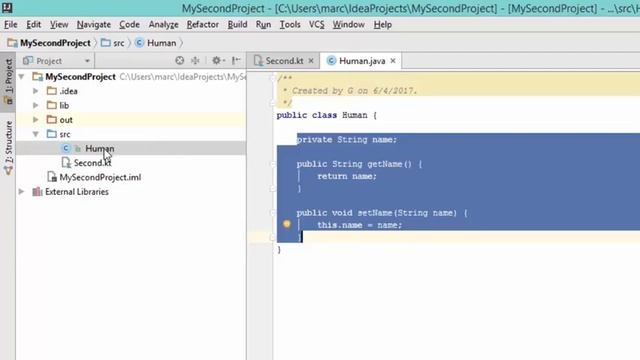Click the intention light bulb icon
The width and height of the screenshot is (640, 360).
point(287,224)
